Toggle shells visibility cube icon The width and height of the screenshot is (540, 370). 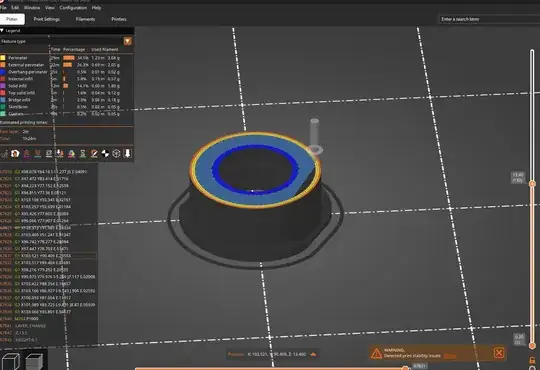click(x=116, y=154)
